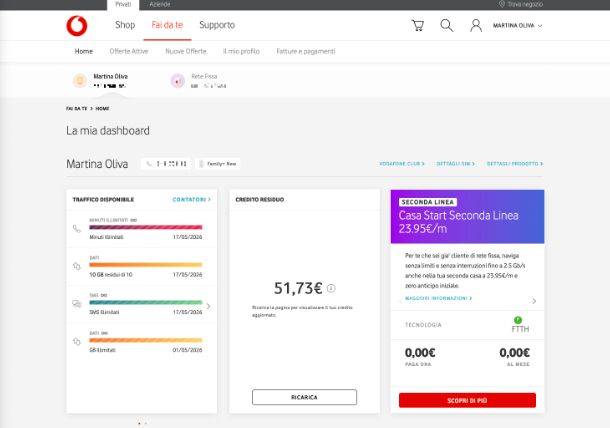Viewport: 610px width, 428px height.
Task: Click next arrow in offer card
Action: [534, 301]
